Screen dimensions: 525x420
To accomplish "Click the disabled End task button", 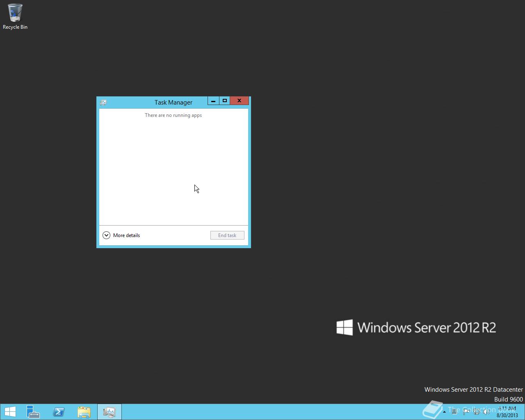I will pos(227,235).
